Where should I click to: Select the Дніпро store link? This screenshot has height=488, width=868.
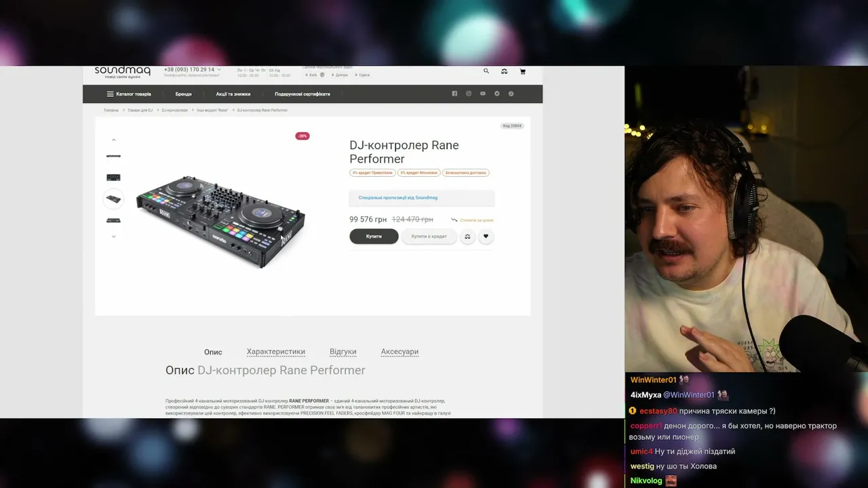tap(341, 75)
